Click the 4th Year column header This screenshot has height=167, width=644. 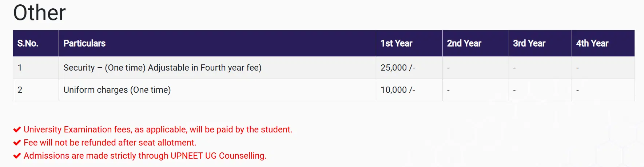coord(592,43)
